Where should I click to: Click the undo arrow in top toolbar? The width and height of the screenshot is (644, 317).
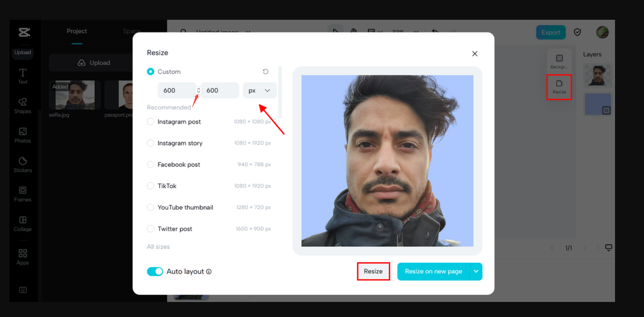click(x=435, y=32)
